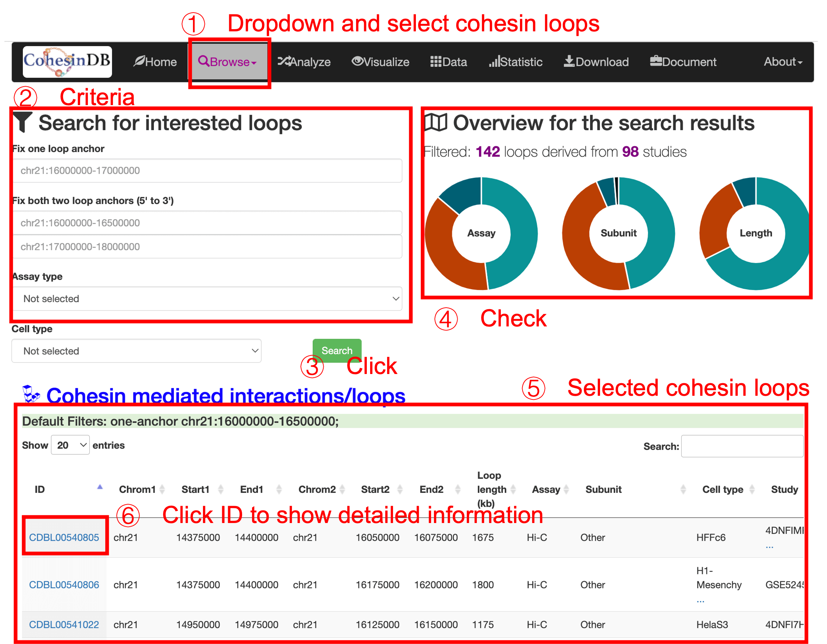Expand the About menu
This screenshot has height=644, width=827.
pyautogui.click(x=783, y=62)
